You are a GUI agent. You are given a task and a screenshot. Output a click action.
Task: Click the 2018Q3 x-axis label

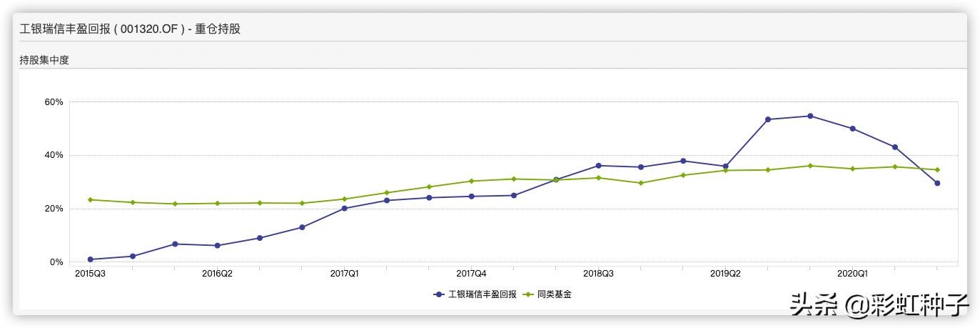[x=598, y=274]
